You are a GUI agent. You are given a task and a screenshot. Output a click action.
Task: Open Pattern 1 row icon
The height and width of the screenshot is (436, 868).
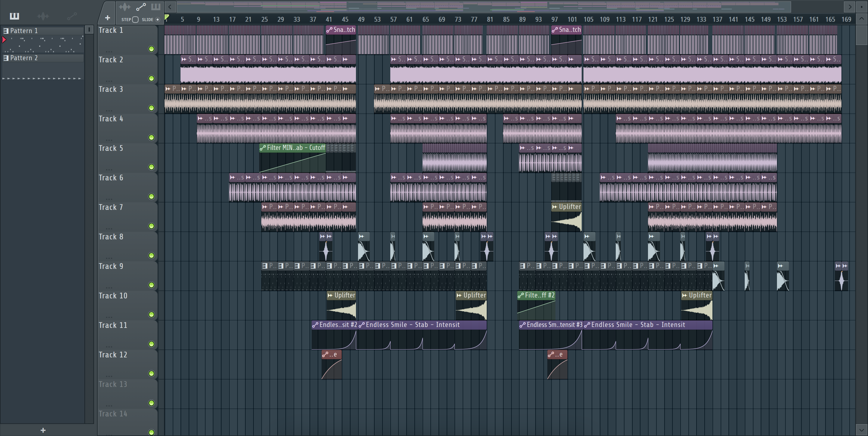tap(6, 31)
